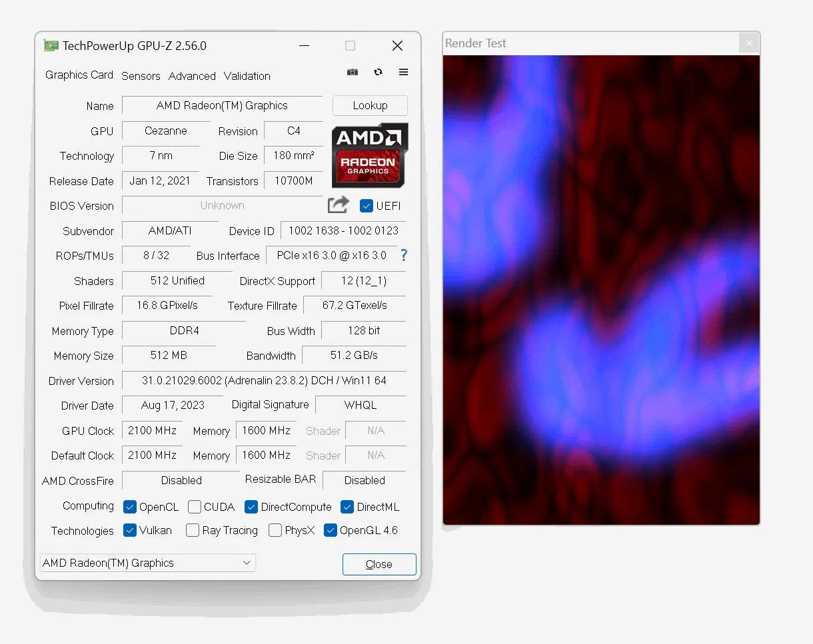
Task: Disable the Vulkan checkbox
Action: pyautogui.click(x=129, y=531)
